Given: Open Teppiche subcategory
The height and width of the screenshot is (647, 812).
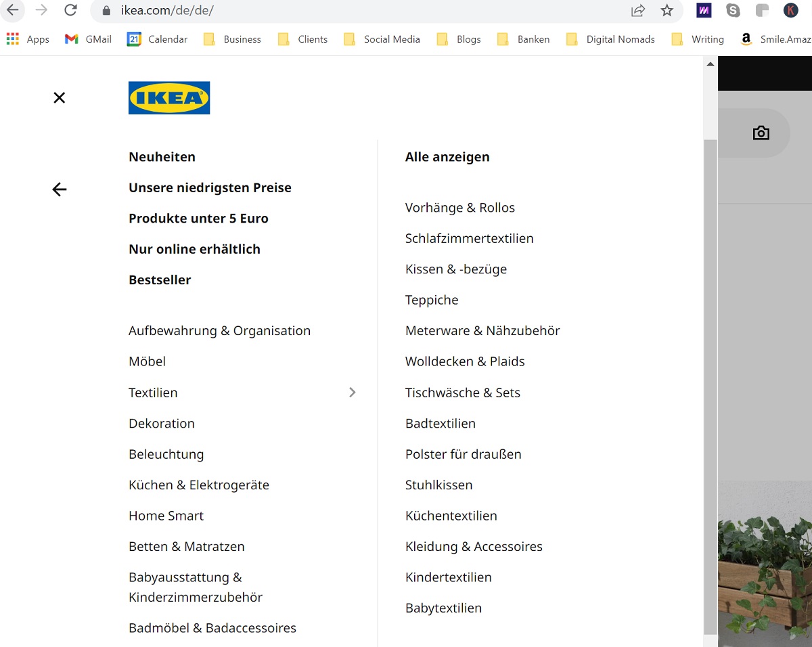Looking at the screenshot, I should pyautogui.click(x=432, y=300).
